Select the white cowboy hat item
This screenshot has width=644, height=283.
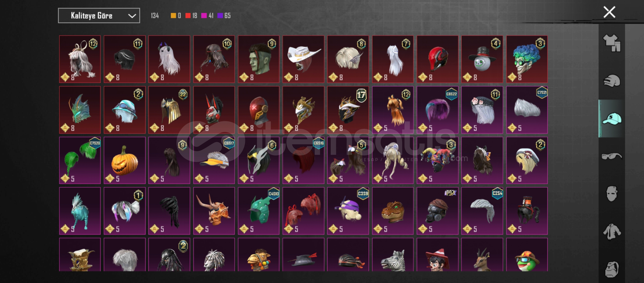[303, 59]
